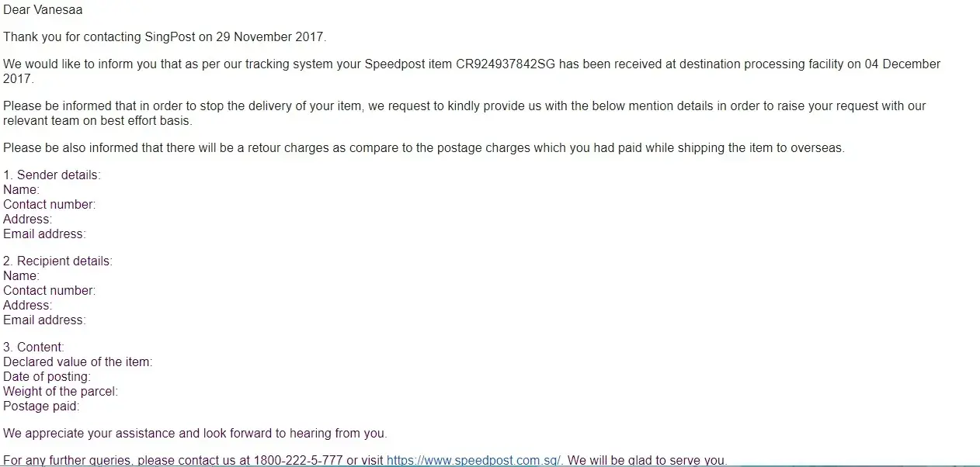Click the phone number 1800-222-5-777
This screenshot has width=980, height=467.
pyautogui.click(x=298, y=460)
